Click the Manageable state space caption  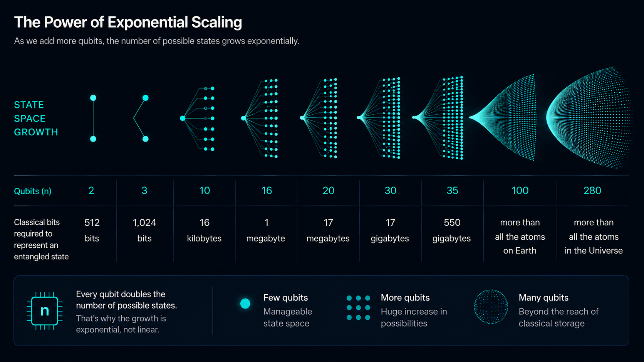pos(288,317)
